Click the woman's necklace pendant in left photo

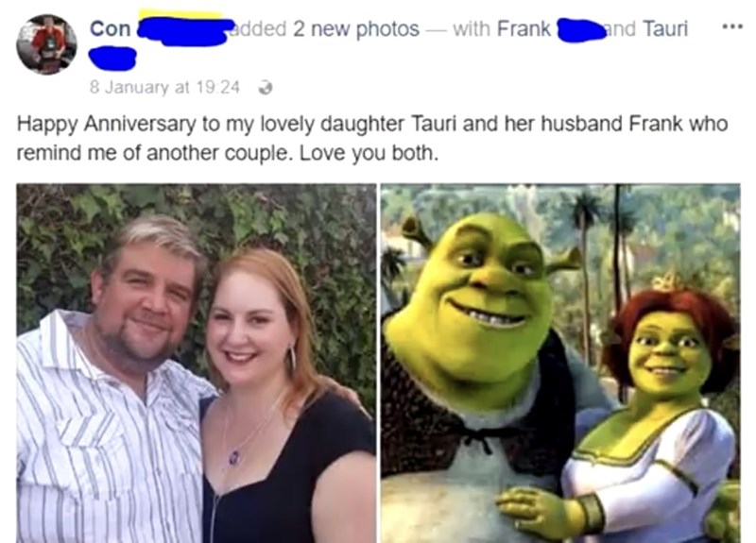(x=234, y=457)
